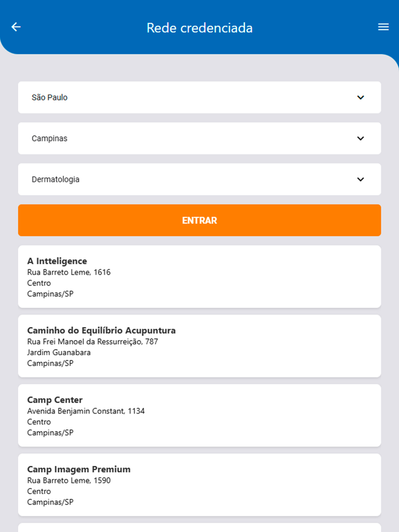Open the city dropdown showing Campinas

(199, 138)
